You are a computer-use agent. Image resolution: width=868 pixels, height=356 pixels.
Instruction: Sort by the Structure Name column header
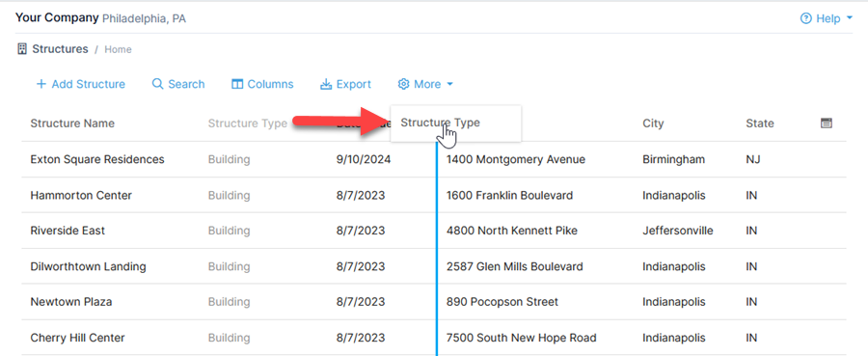pyautogui.click(x=72, y=123)
